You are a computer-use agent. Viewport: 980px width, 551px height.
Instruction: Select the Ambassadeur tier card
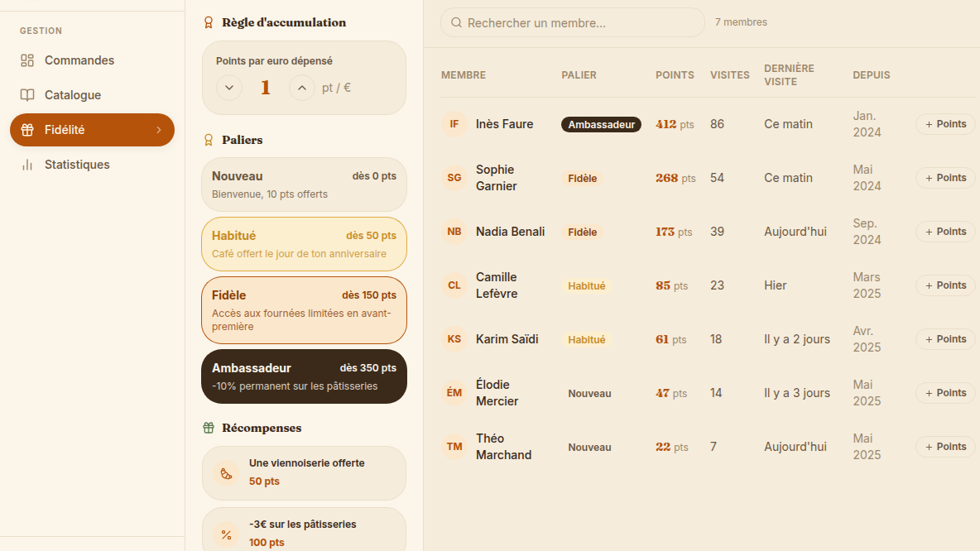click(304, 376)
